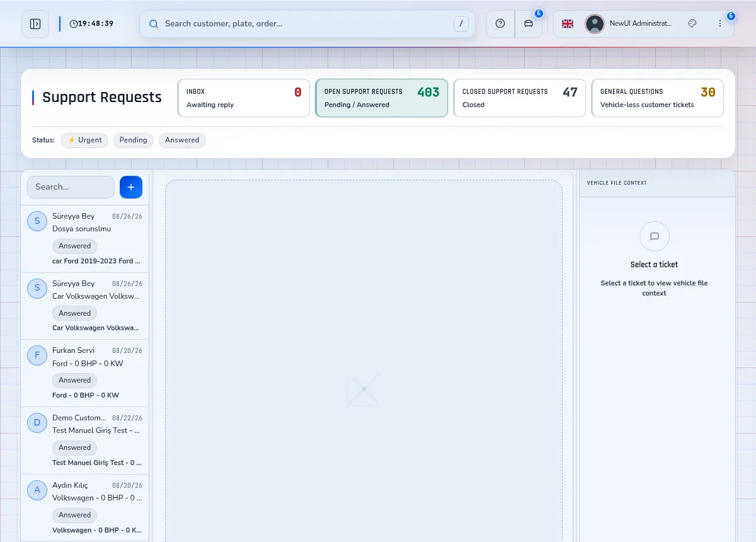Select the Open Support Requests tab

point(382,98)
